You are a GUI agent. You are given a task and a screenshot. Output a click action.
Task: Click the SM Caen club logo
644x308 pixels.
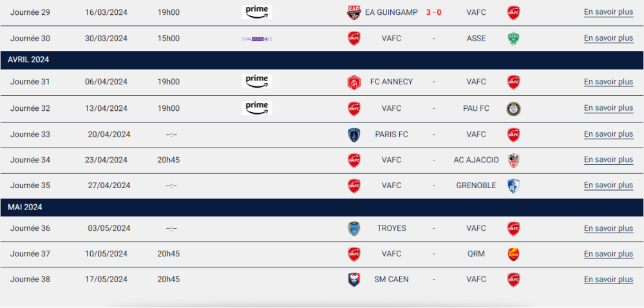pos(354,280)
